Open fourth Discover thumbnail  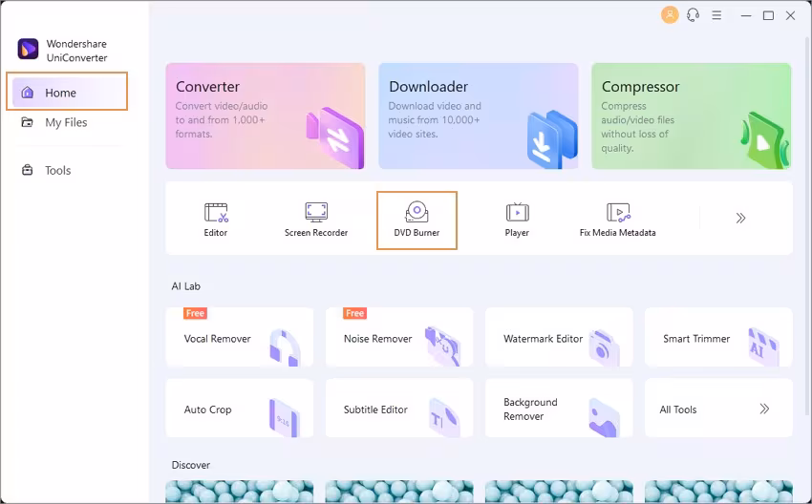(x=718, y=492)
